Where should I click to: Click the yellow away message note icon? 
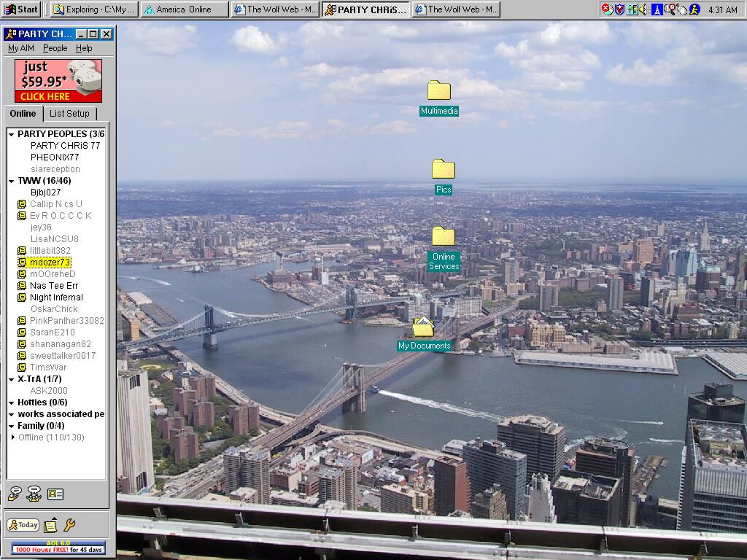(50, 525)
